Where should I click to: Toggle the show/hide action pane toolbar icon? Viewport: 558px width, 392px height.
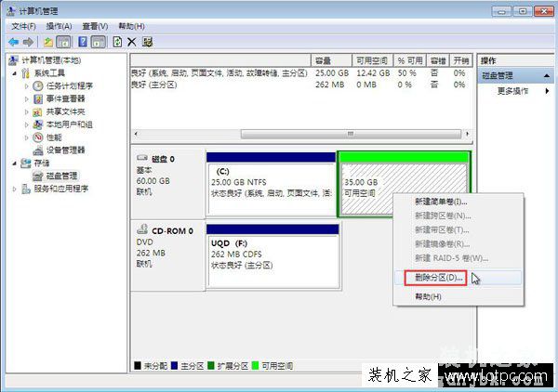coord(99,43)
